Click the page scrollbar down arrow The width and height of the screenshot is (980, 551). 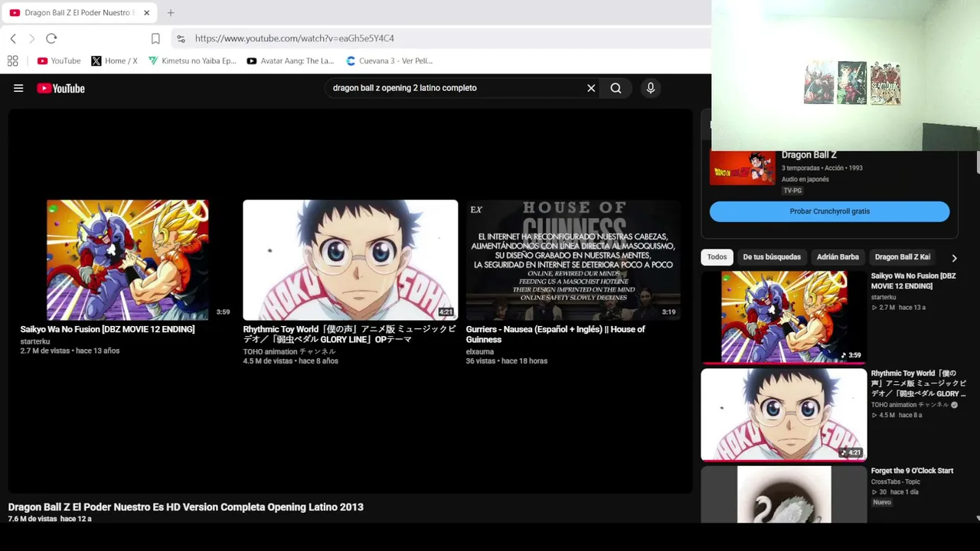(x=978, y=518)
